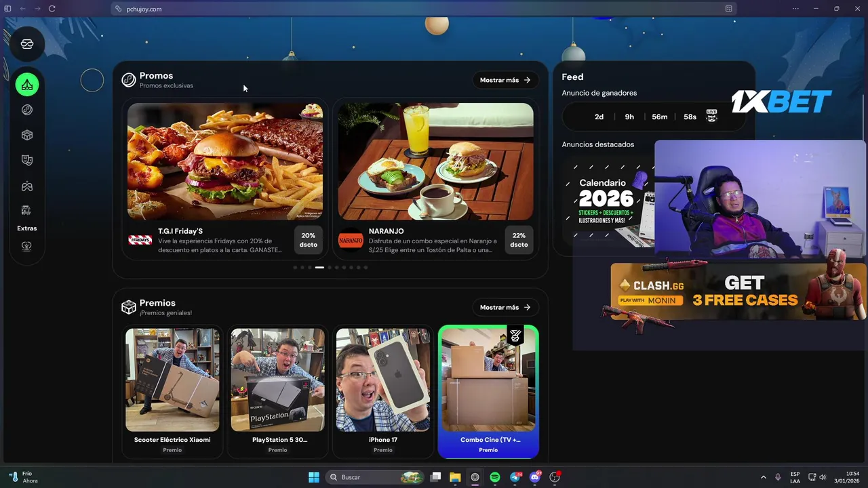Open the PlayStation 5 prize card

point(277,392)
